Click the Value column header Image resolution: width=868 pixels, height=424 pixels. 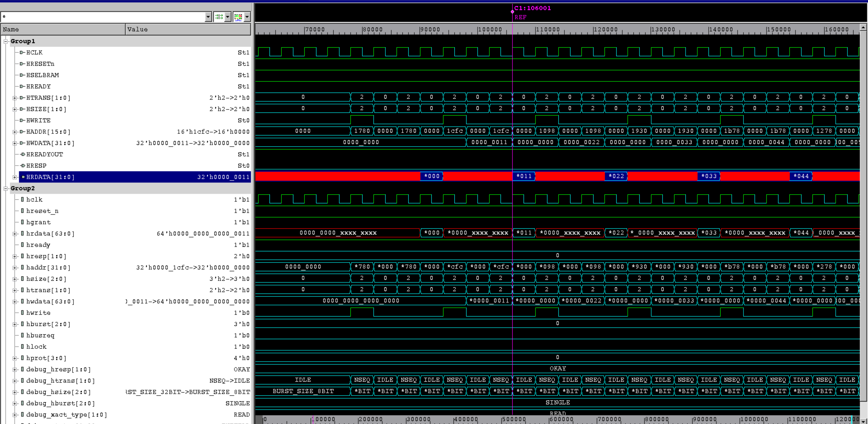coord(188,29)
